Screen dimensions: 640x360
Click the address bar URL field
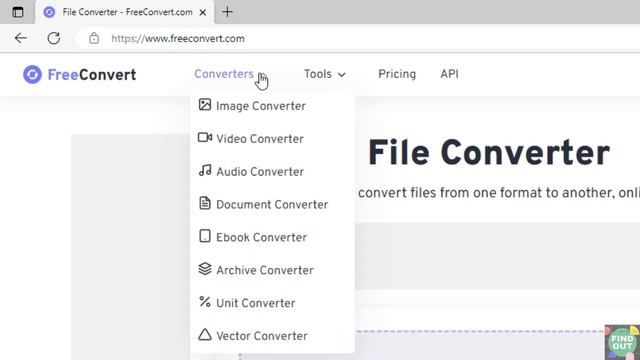(359, 38)
